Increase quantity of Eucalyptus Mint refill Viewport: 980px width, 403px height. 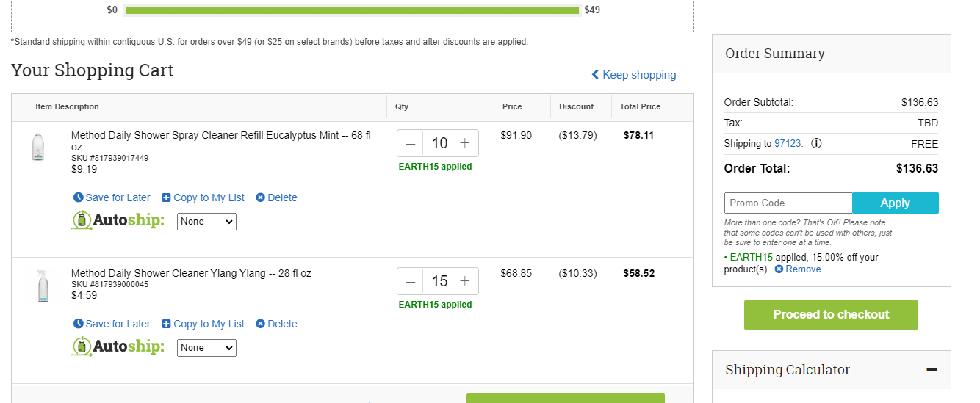tap(465, 143)
